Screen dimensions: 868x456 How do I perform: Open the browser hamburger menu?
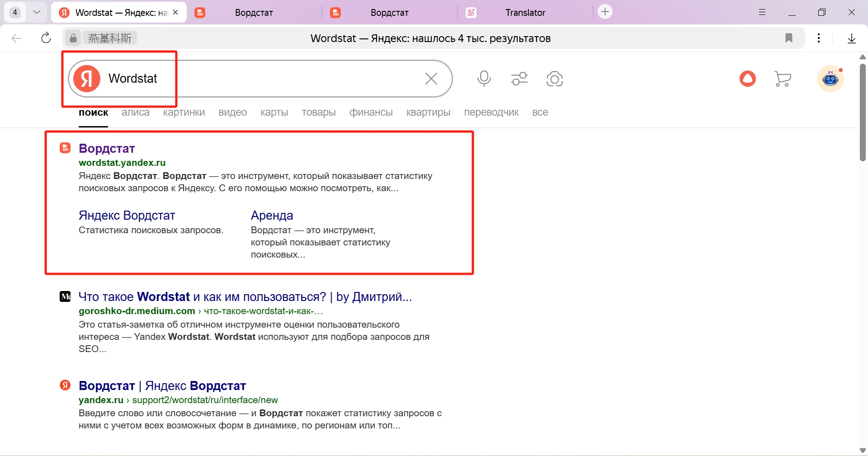pos(762,12)
